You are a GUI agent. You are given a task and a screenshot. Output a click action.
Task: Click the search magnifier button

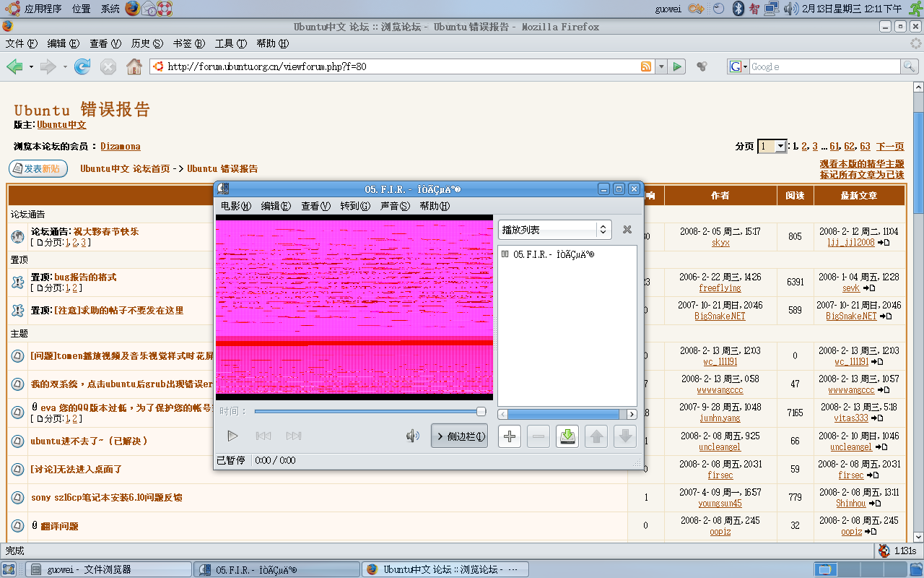(x=910, y=66)
